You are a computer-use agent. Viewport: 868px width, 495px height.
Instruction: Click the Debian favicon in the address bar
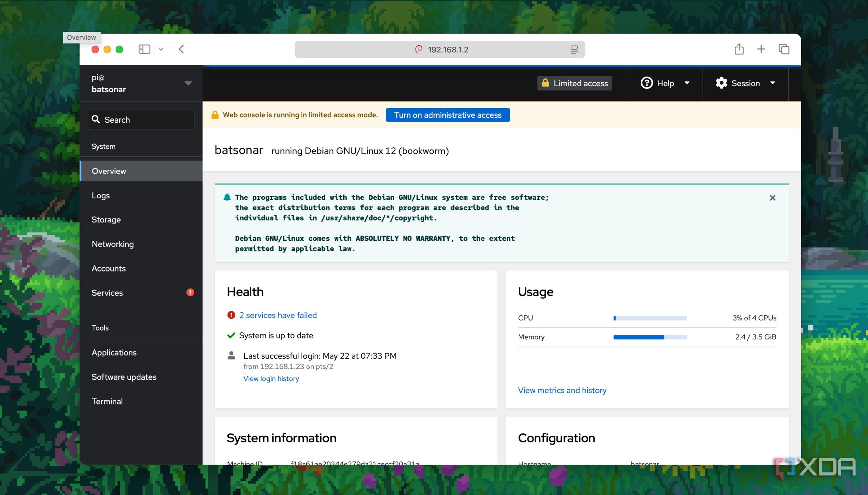[x=419, y=49]
